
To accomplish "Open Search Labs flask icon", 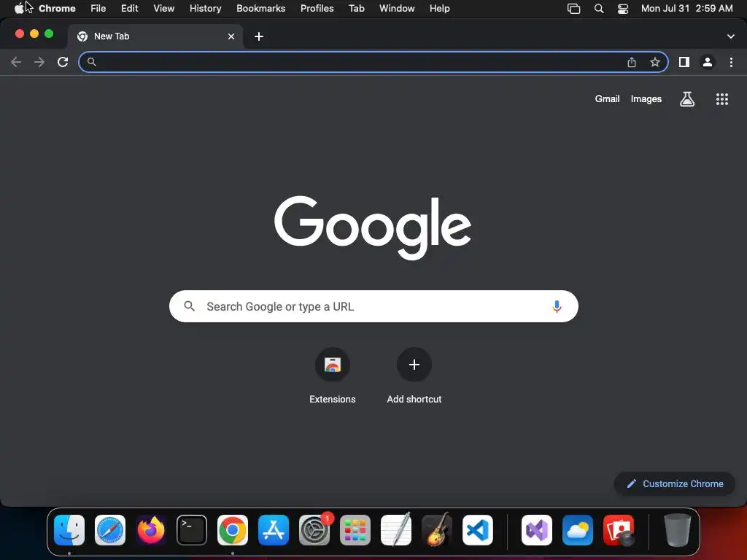I will click(687, 99).
